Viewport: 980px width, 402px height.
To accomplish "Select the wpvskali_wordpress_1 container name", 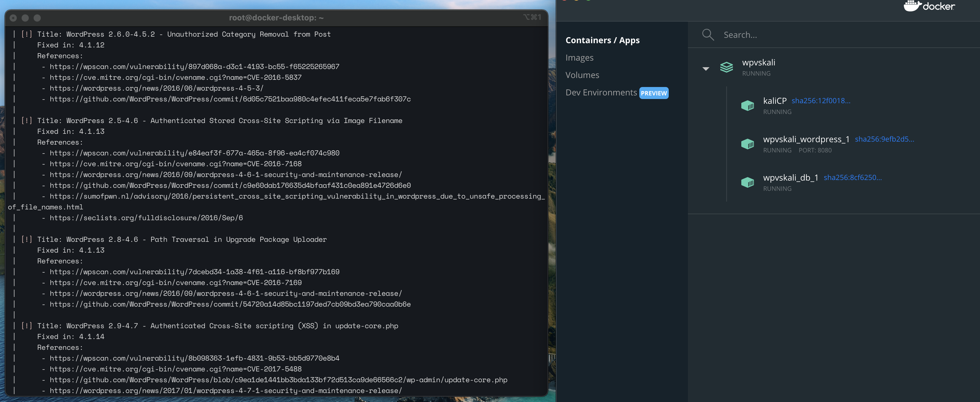I will tap(806, 139).
